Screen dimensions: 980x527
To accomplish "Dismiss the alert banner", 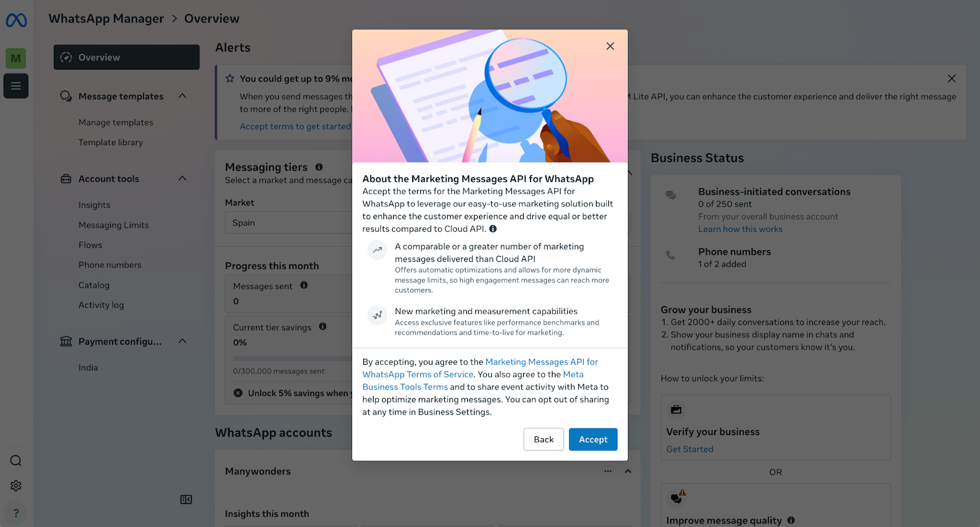I will [951, 78].
